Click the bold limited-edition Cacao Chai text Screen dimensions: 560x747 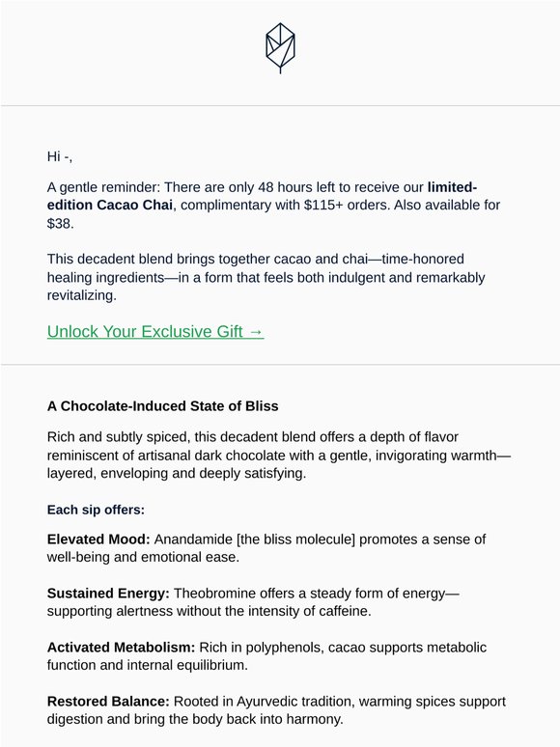[x=262, y=196]
